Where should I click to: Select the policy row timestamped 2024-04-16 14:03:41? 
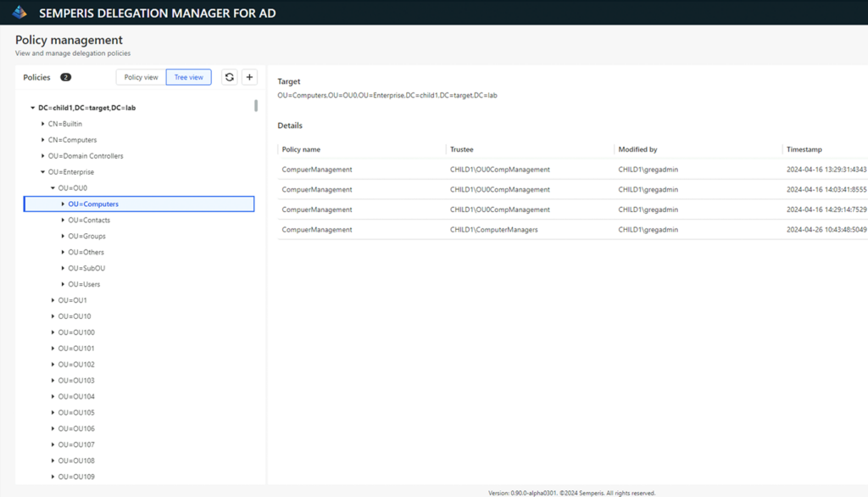pyautogui.click(x=572, y=189)
